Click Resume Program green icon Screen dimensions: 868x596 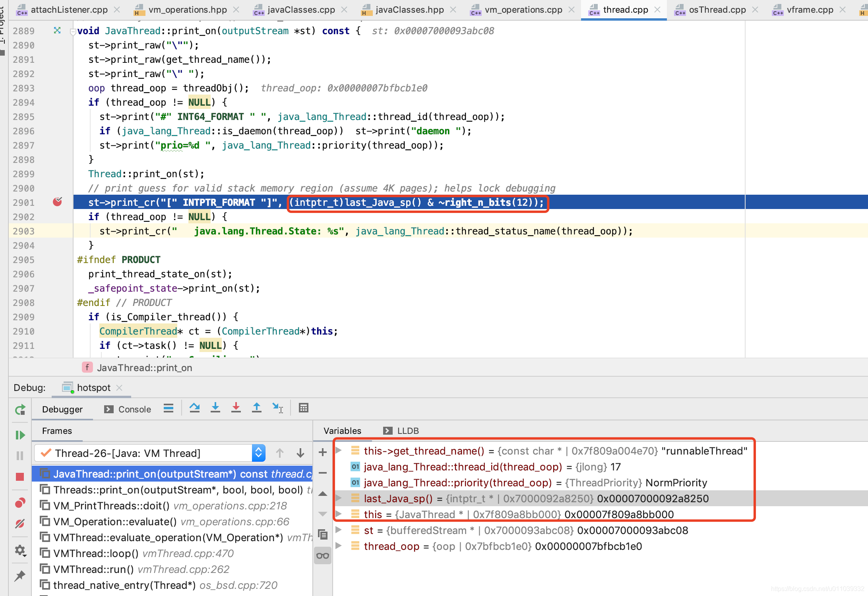(x=20, y=435)
